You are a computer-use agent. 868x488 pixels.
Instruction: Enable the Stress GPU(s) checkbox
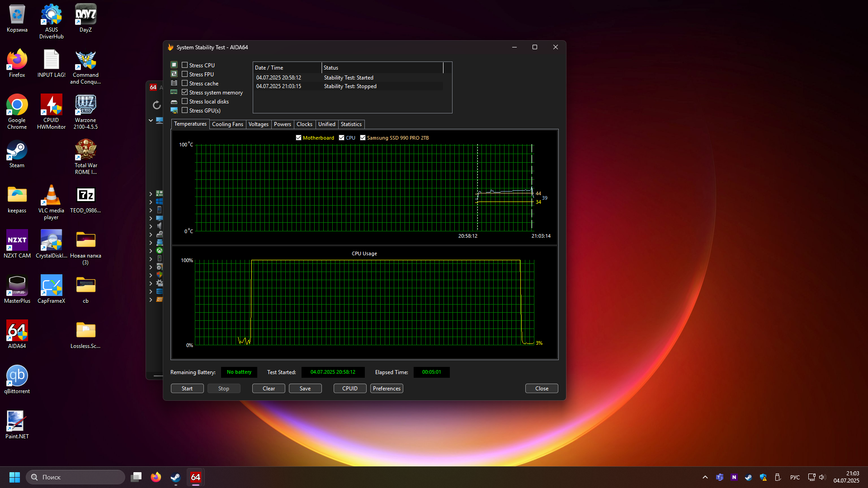pos(184,110)
